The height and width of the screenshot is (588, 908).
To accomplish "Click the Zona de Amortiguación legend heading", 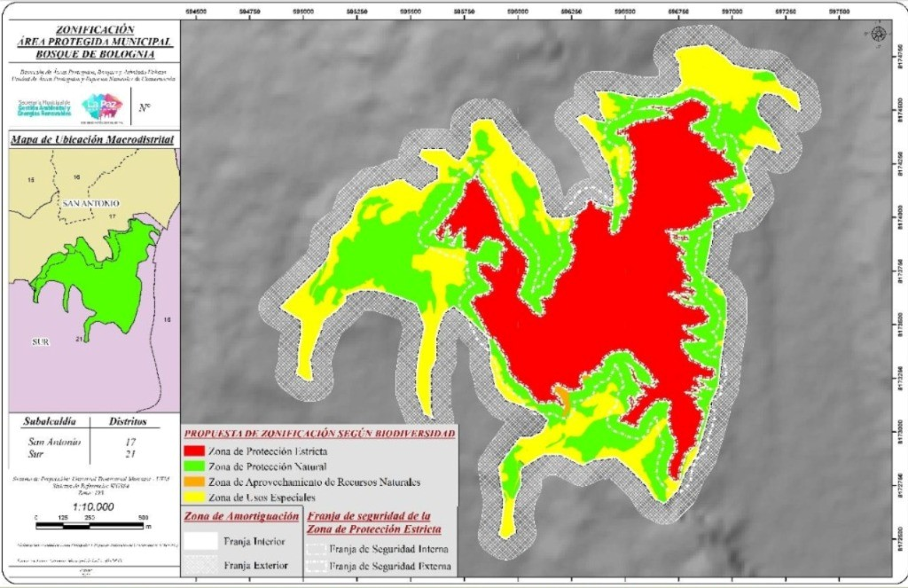I will point(241,516).
